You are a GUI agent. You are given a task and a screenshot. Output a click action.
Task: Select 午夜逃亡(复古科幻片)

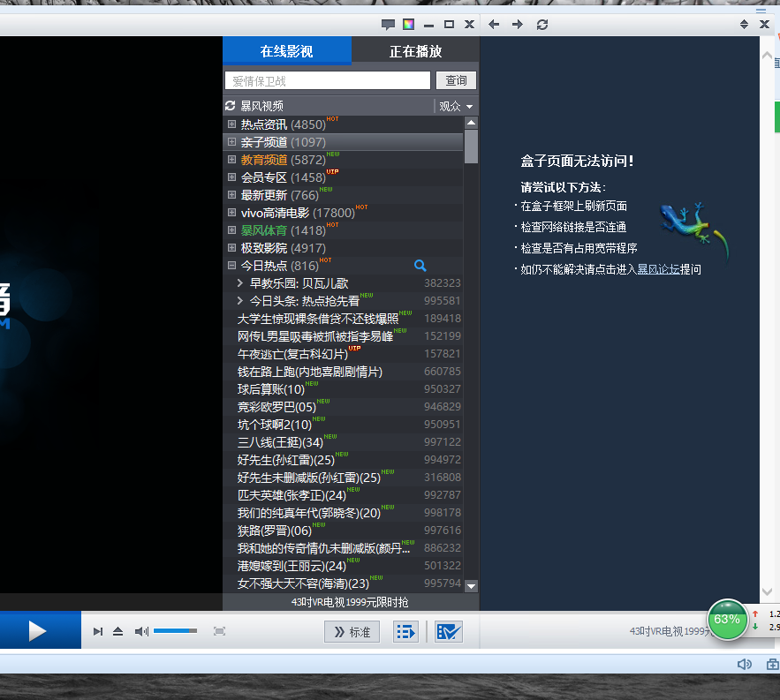292,354
